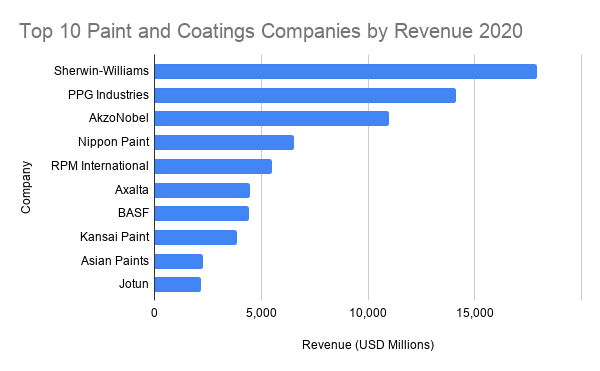Select the Nippon Paint bar
600x371 pixels.
click(x=224, y=142)
